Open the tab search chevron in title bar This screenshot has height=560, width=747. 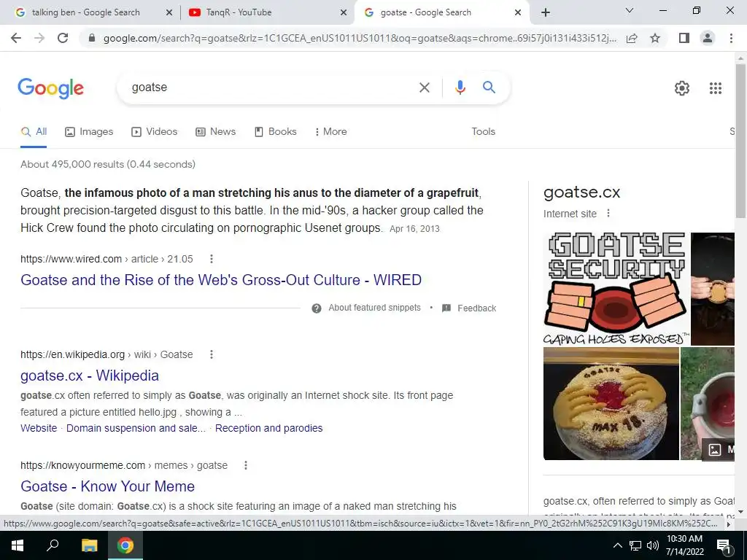[630, 10]
